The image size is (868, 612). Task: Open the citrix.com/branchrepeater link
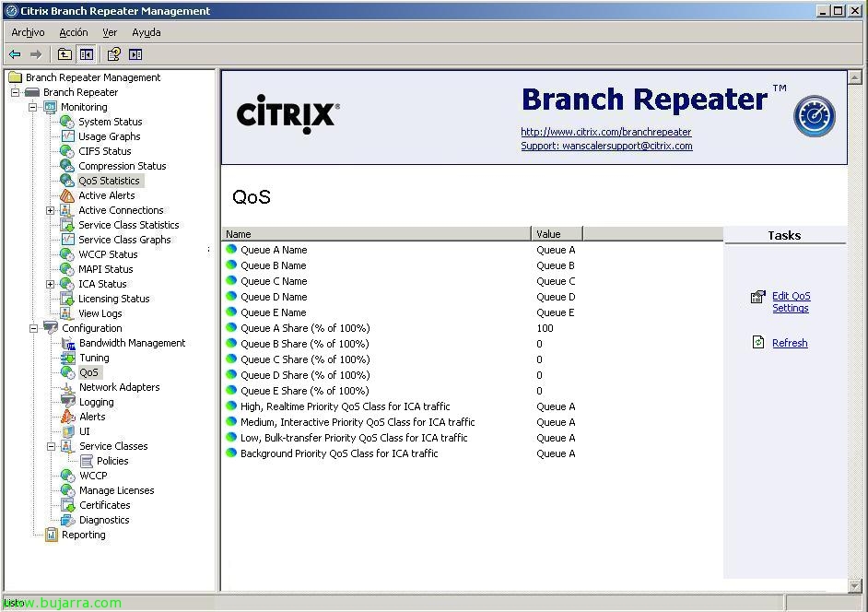point(605,132)
